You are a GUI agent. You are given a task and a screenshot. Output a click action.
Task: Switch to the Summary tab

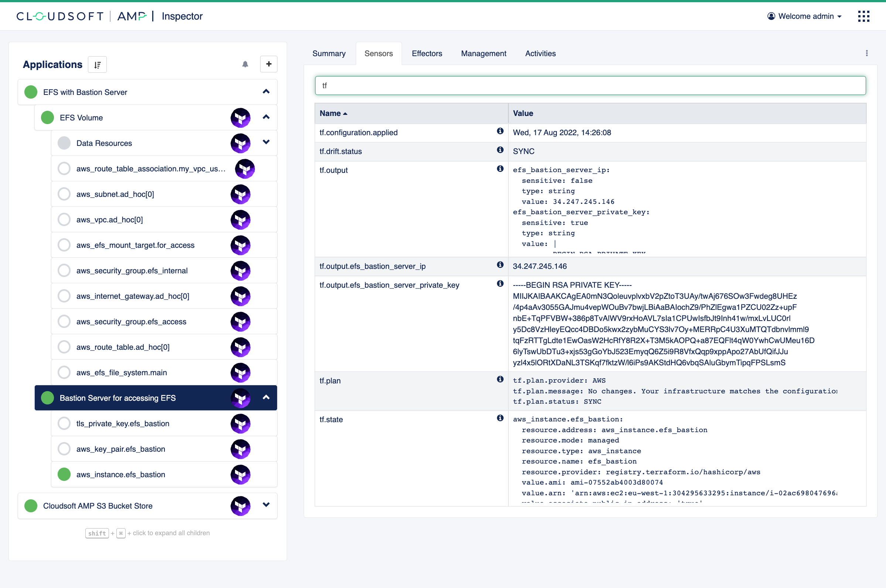coord(329,54)
